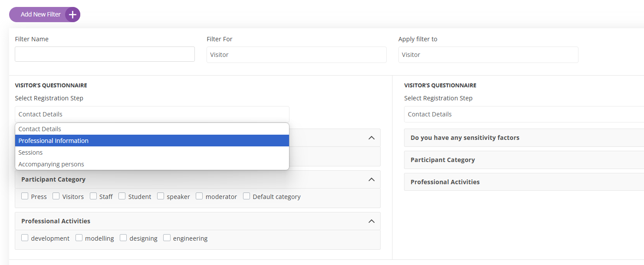Viewport: 644px width, 265px height.
Task: Select the engineering checkbox
Action: (167, 238)
